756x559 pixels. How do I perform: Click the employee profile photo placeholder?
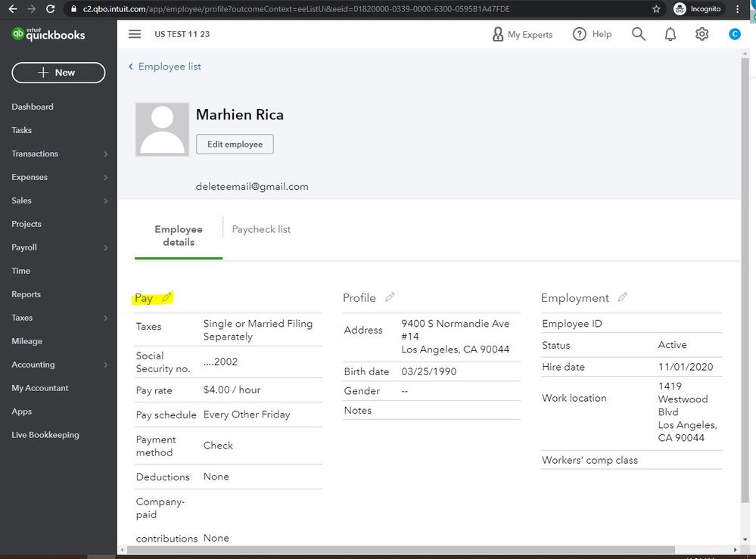(x=162, y=129)
